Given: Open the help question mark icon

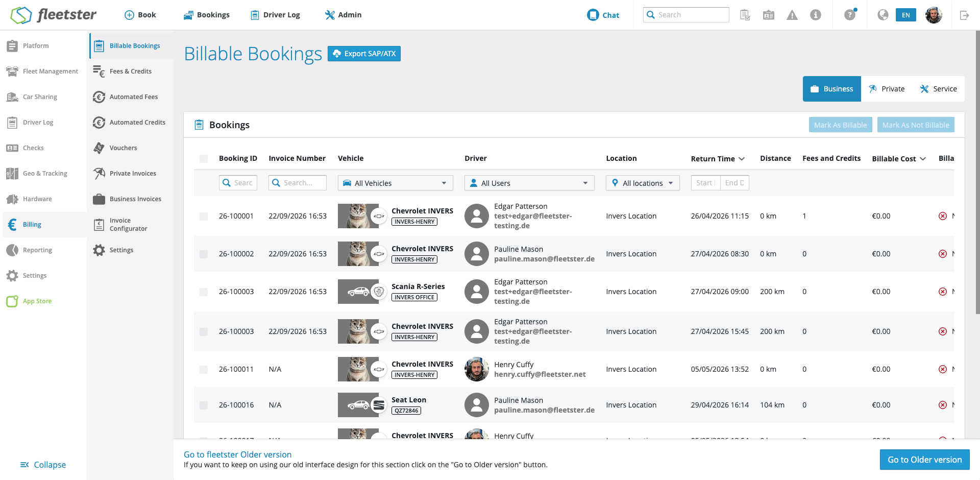Looking at the screenshot, I should point(850,15).
